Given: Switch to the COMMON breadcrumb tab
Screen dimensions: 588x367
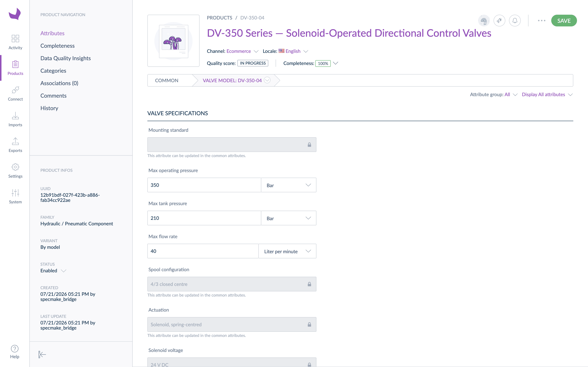Looking at the screenshot, I should (167, 80).
